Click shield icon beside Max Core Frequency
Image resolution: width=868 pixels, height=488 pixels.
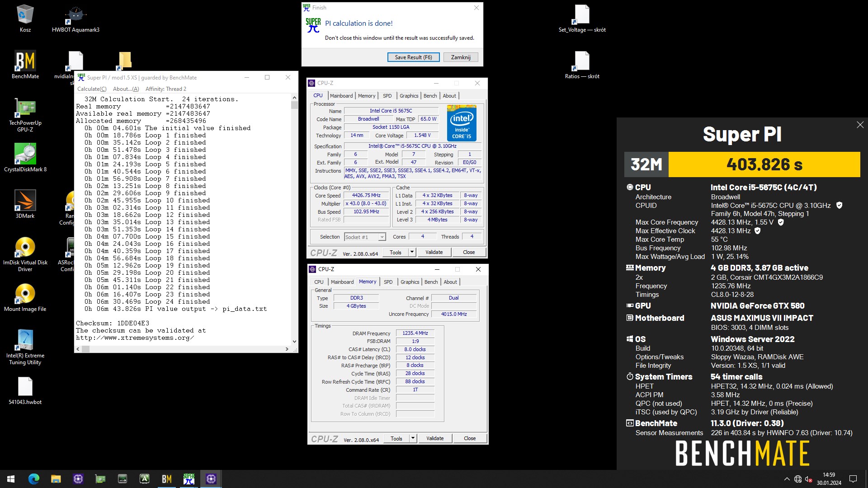tap(781, 222)
